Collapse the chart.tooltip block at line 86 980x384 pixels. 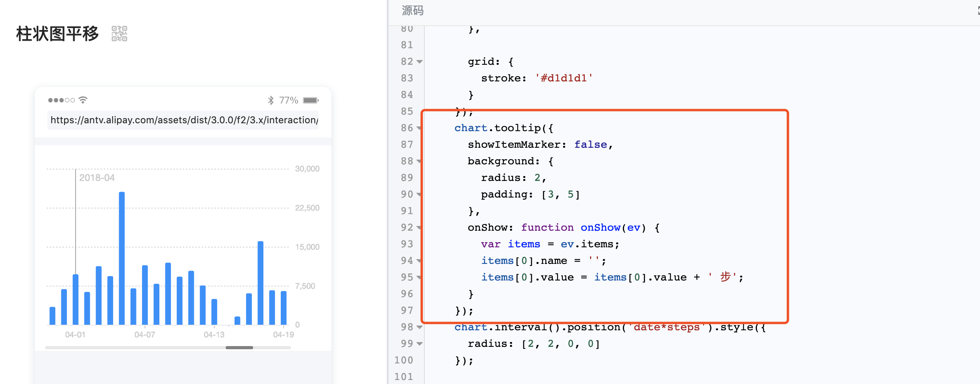(x=419, y=128)
